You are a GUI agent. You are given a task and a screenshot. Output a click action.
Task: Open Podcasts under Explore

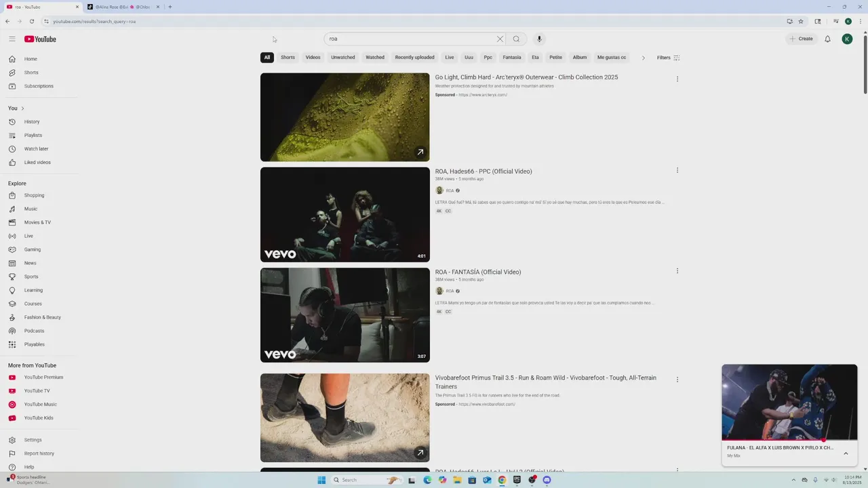point(41,331)
